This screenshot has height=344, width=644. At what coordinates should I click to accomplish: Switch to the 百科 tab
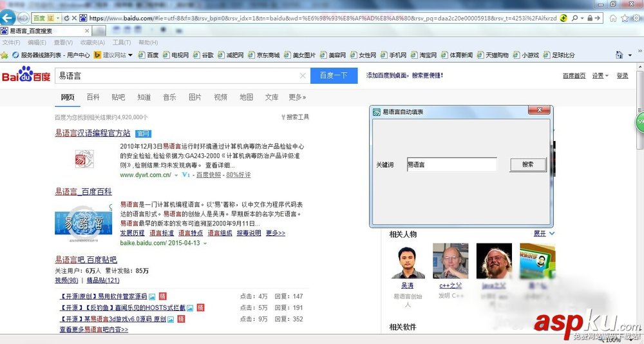click(93, 97)
